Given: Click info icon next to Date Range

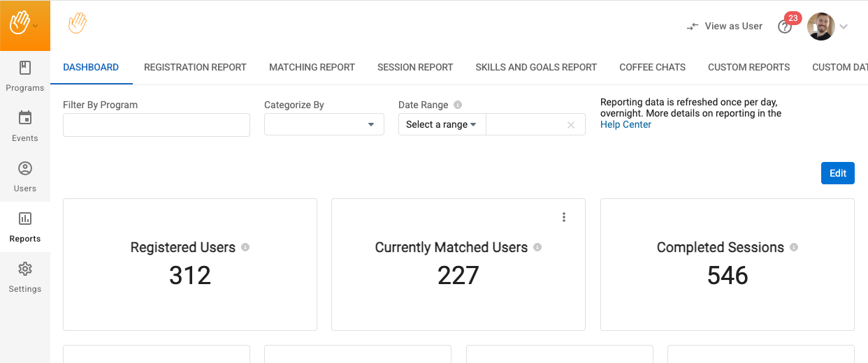Looking at the screenshot, I should [458, 105].
